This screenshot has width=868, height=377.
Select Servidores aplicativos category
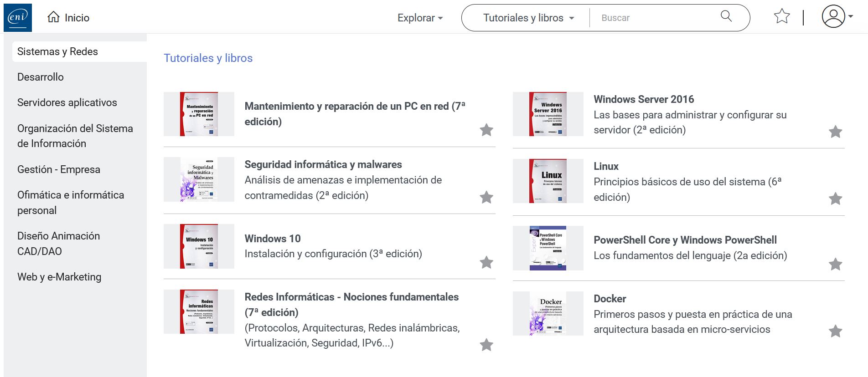67,102
